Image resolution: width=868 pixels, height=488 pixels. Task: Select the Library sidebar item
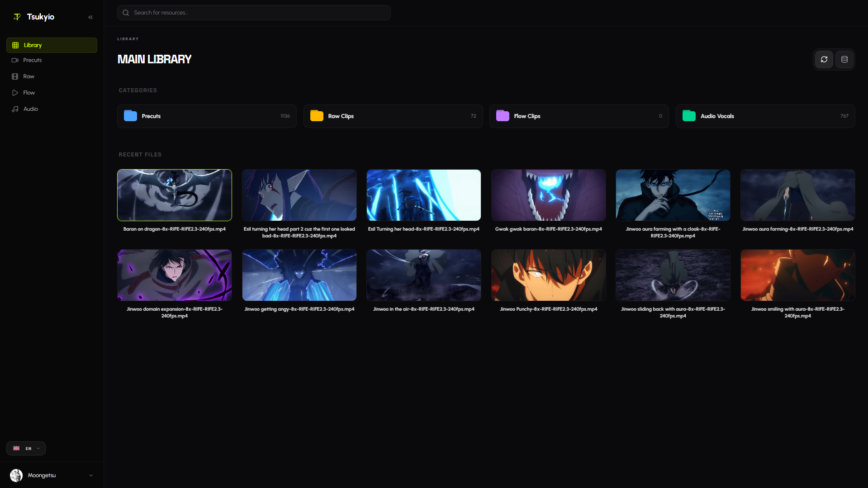point(33,45)
